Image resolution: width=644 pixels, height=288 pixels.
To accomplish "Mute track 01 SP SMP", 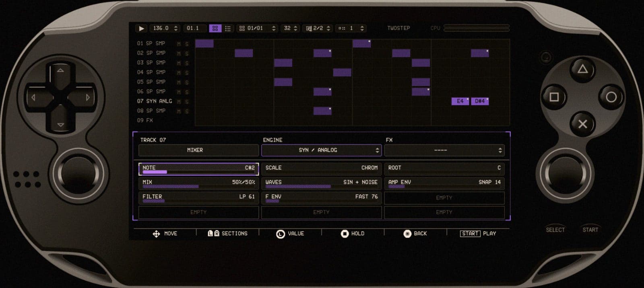I will pyautogui.click(x=179, y=43).
